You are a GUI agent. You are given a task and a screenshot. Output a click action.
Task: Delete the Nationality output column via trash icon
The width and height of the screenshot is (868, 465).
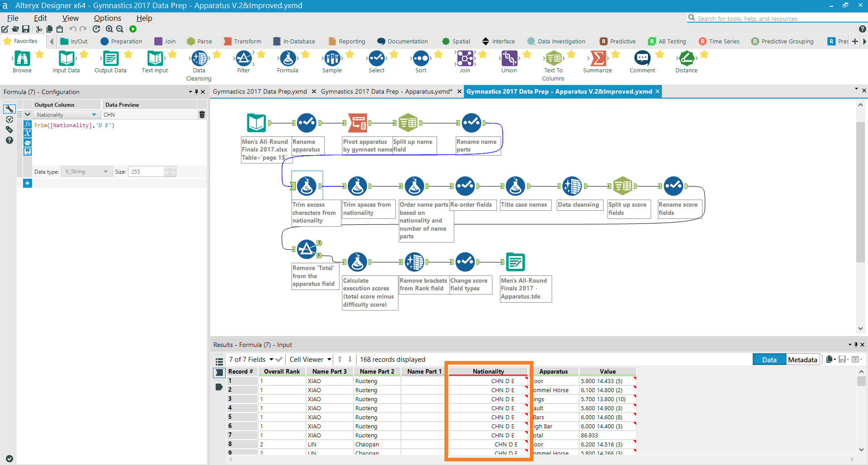coord(202,114)
